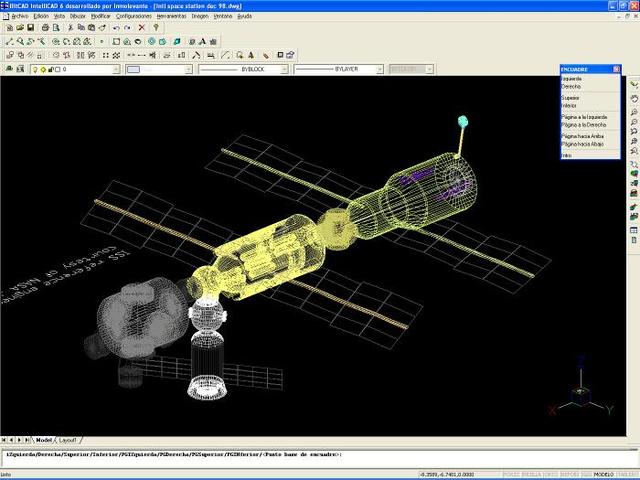Click the pan hand icon
640x480 pixels.
(x=634, y=99)
